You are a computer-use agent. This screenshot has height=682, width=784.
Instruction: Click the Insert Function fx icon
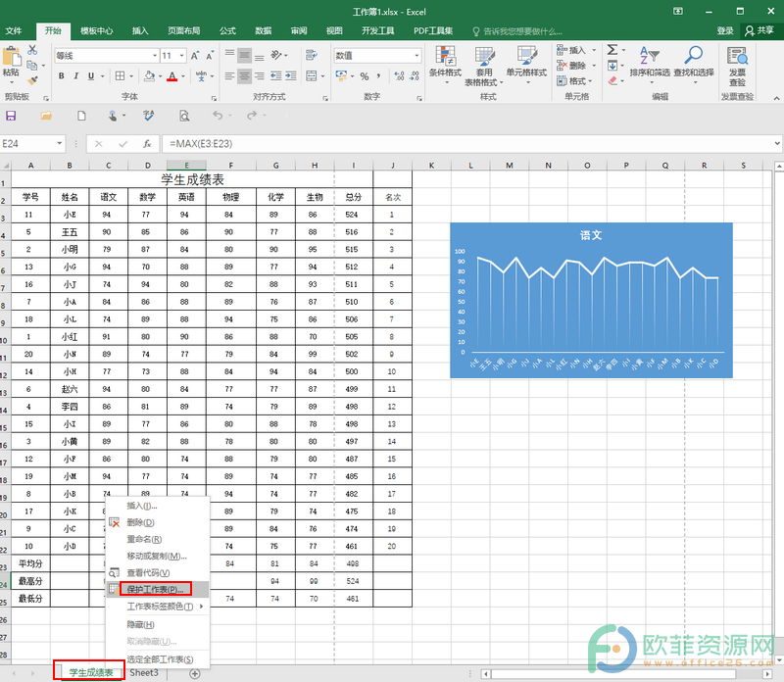pyautogui.click(x=147, y=144)
